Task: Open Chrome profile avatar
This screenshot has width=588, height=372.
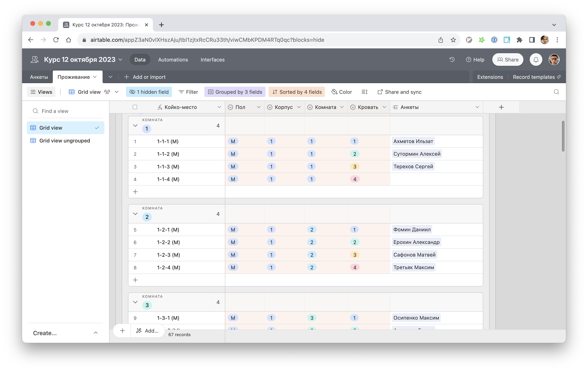Action: 545,40
